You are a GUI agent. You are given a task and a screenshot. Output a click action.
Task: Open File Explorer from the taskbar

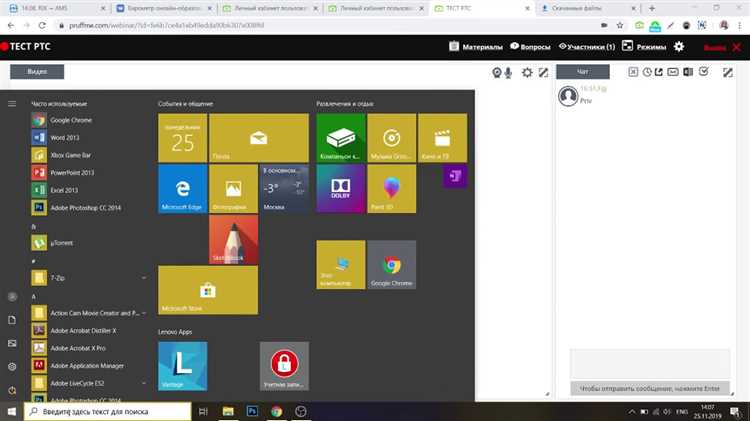(228, 411)
